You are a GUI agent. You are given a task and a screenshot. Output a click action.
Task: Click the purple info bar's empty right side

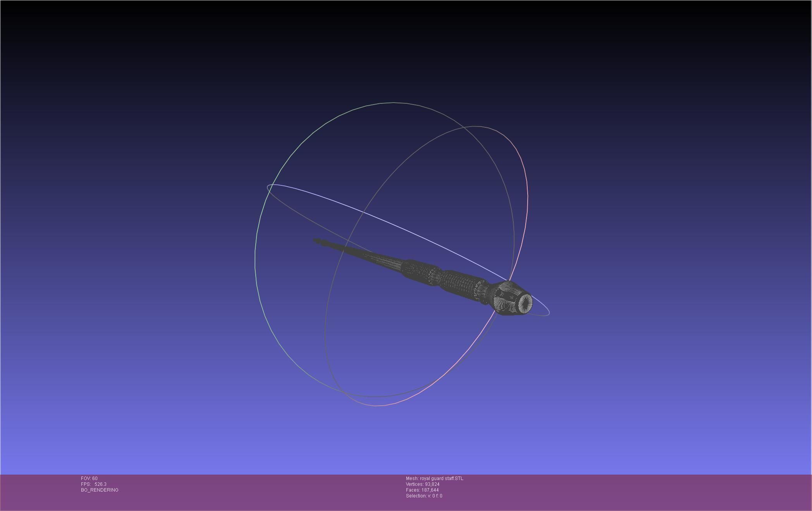coord(659,492)
